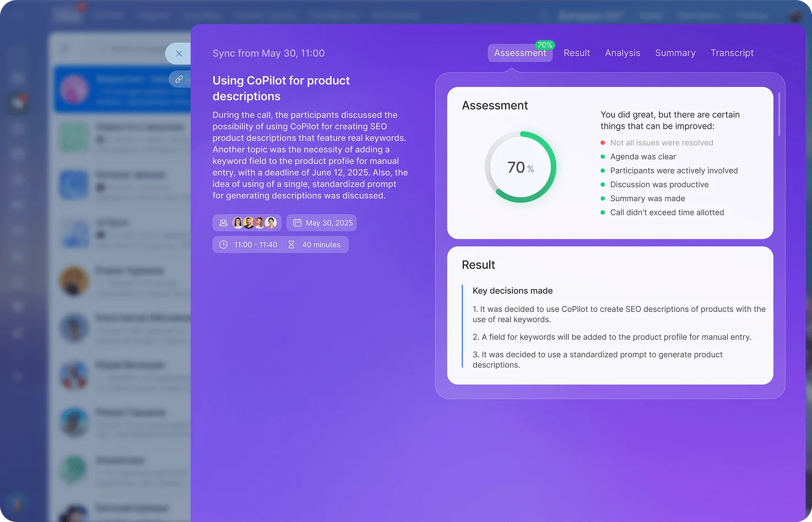Close the sync panel with the X button
Screen dimensions: 812x522
(x=179, y=53)
